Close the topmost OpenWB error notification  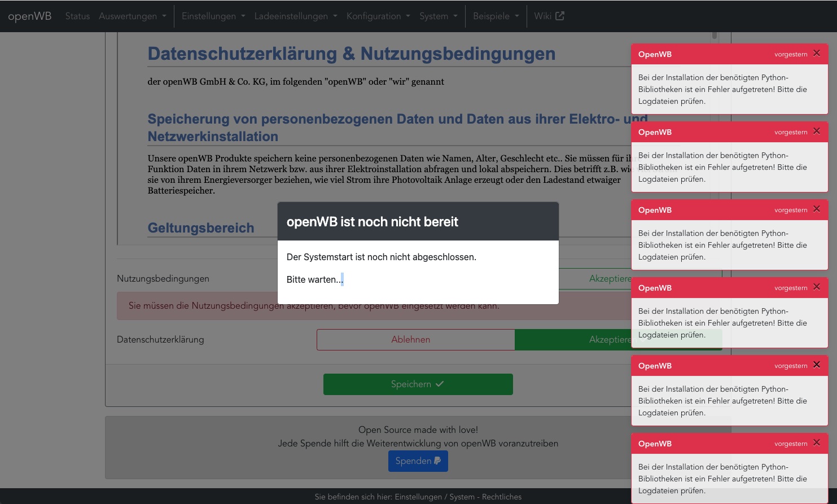tap(817, 54)
